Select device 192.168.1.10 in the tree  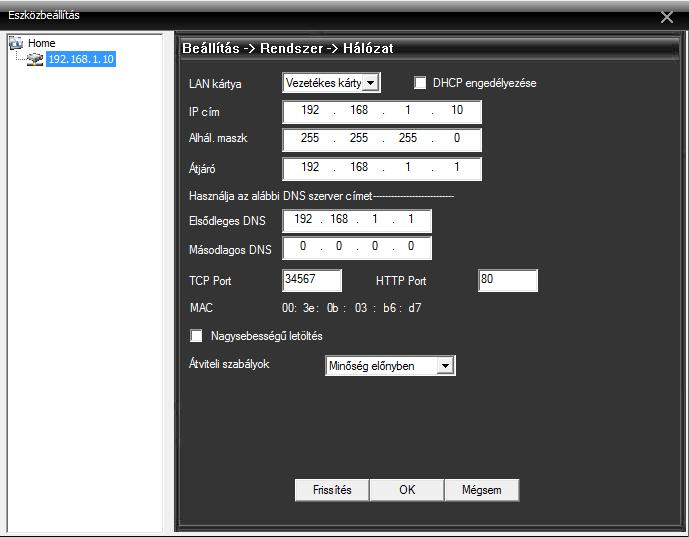(81, 59)
